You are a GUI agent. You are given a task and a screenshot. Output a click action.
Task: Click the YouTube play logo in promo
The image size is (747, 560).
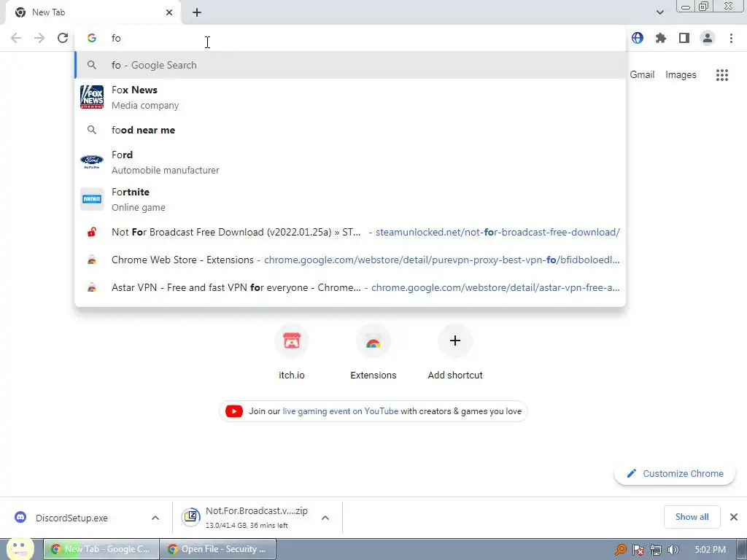coord(234,411)
